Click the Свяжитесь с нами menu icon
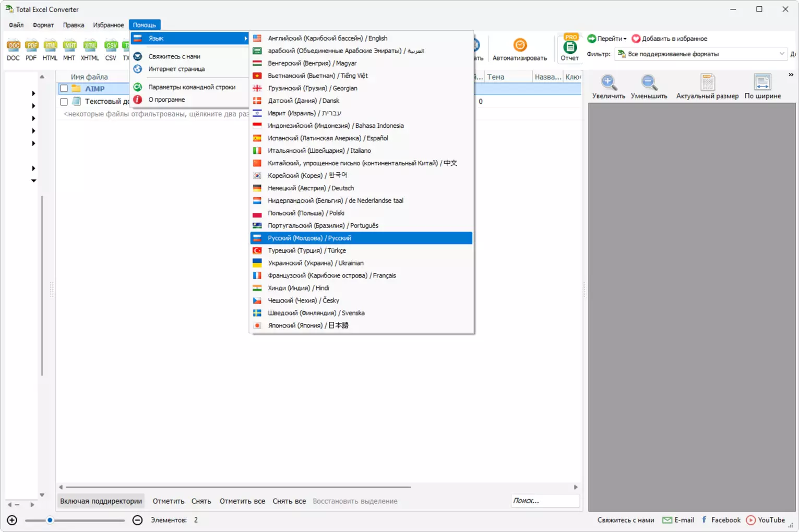The width and height of the screenshot is (799, 532). click(x=138, y=56)
